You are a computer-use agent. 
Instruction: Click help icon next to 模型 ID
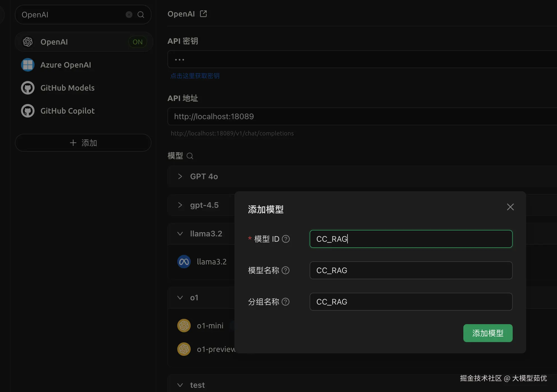286,239
